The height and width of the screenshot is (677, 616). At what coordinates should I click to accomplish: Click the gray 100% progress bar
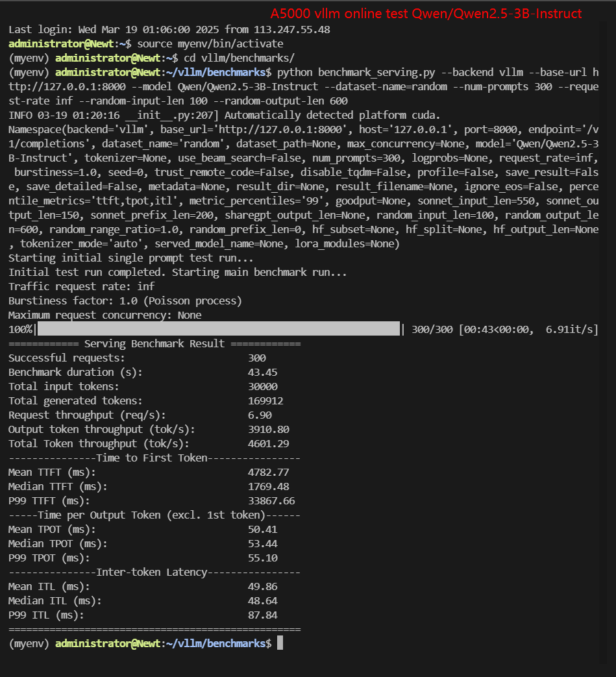pos(219,329)
